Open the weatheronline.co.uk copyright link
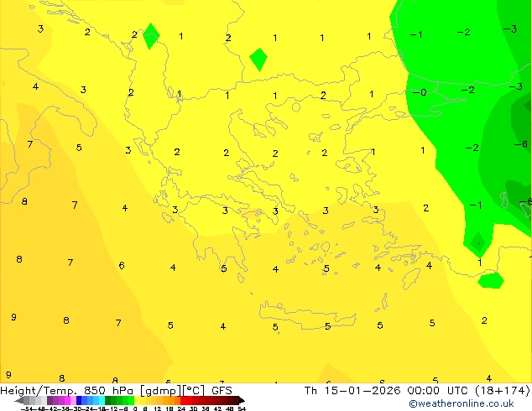532x411 pixels. 461,403
